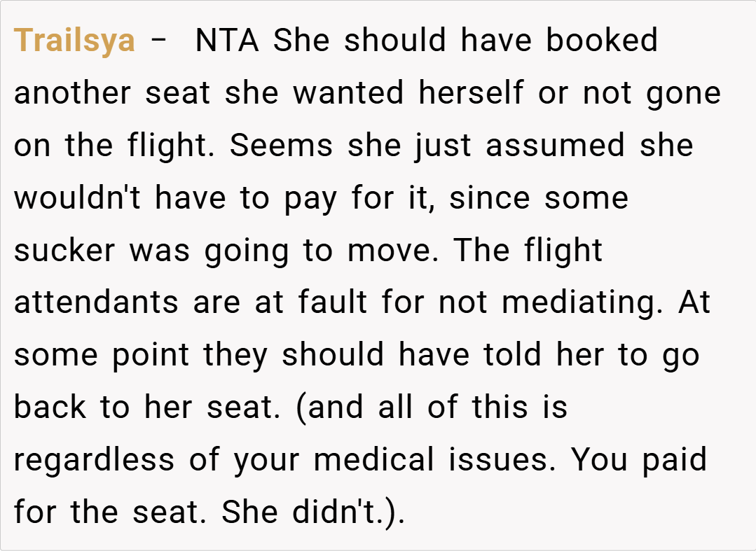Viewport: 756px width, 551px height.
Task: Click the word "booked" in the first line
Action: [602, 41]
